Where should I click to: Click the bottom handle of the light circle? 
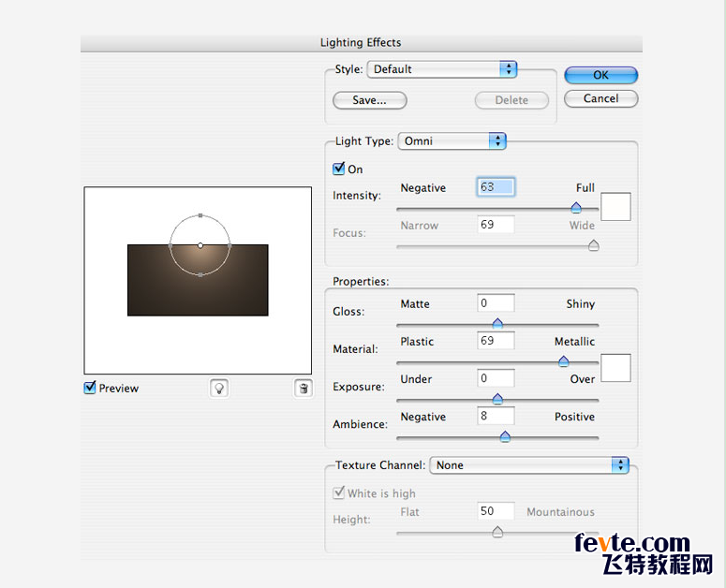point(200,274)
